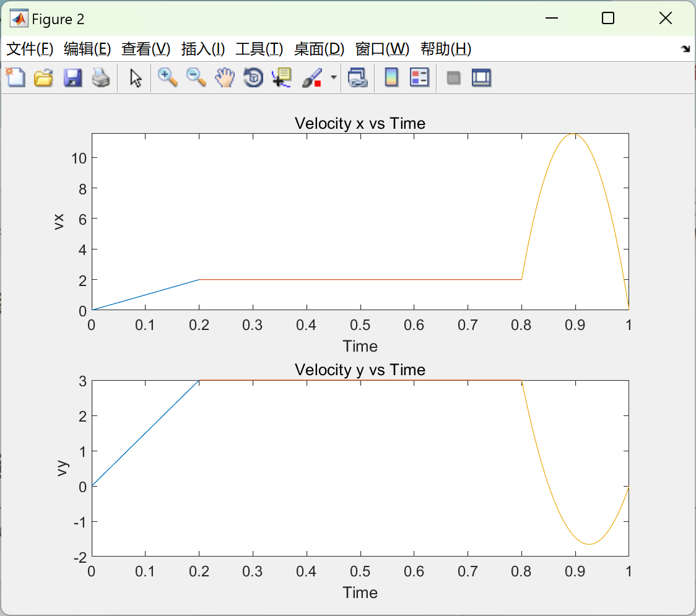This screenshot has width=696, height=616.
Task: Click the Time label under top plot
Action: click(x=360, y=346)
